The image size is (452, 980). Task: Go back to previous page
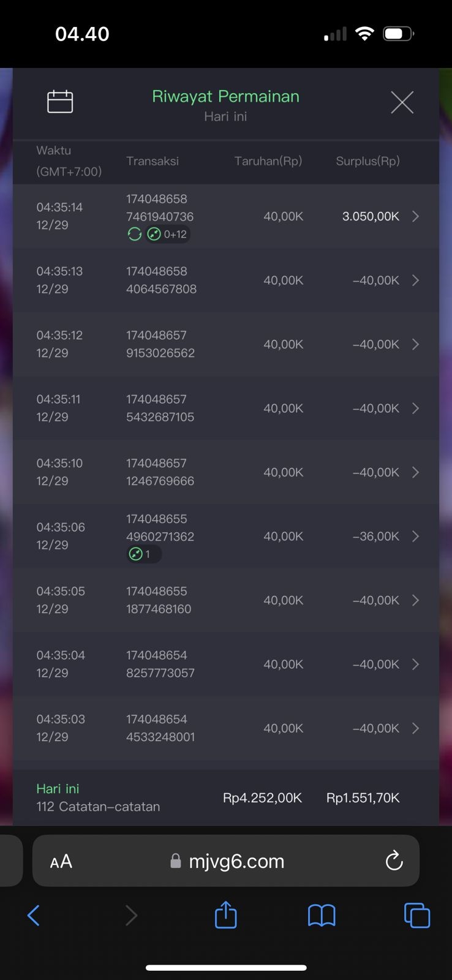tap(34, 915)
